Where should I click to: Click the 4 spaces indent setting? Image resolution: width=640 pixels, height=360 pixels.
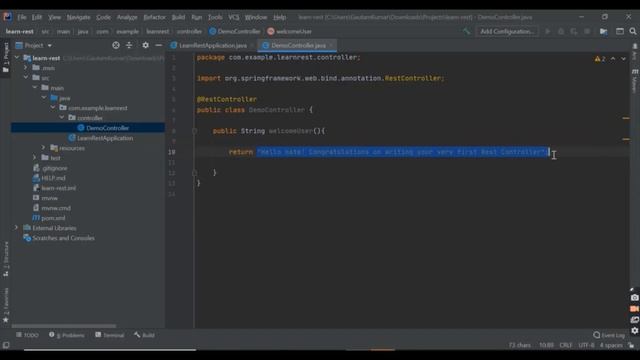pyautogui.click(x=611, y=345)
